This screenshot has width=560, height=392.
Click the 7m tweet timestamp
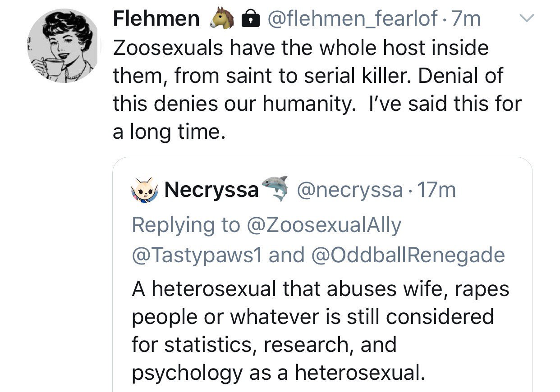(465, 19)
